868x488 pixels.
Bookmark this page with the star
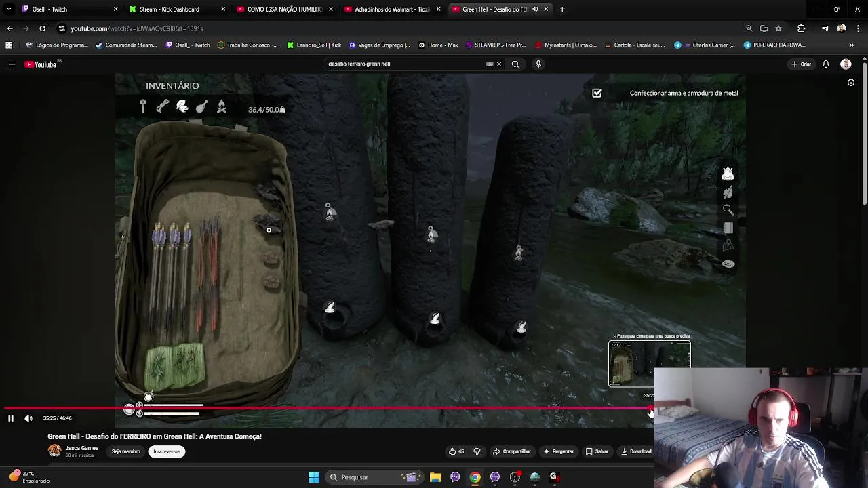[778, 28]
